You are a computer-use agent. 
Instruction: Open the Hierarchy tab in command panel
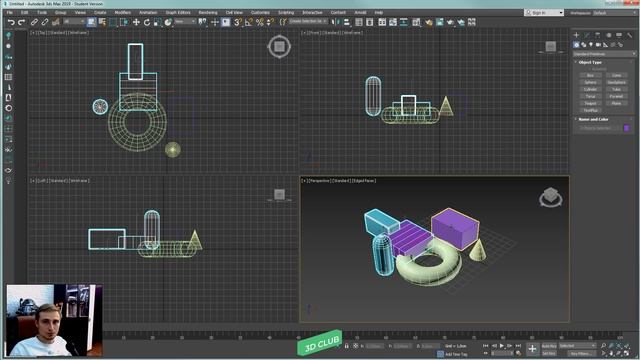(598, 35)
